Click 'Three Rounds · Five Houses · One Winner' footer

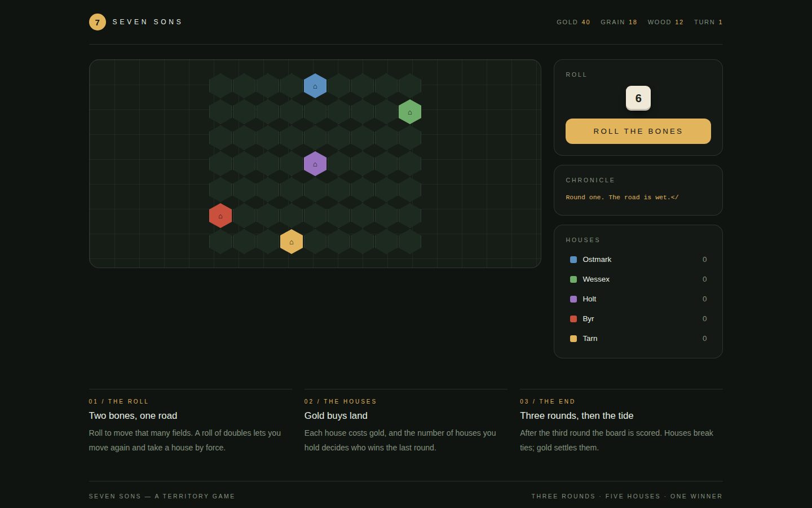point(627,496)
